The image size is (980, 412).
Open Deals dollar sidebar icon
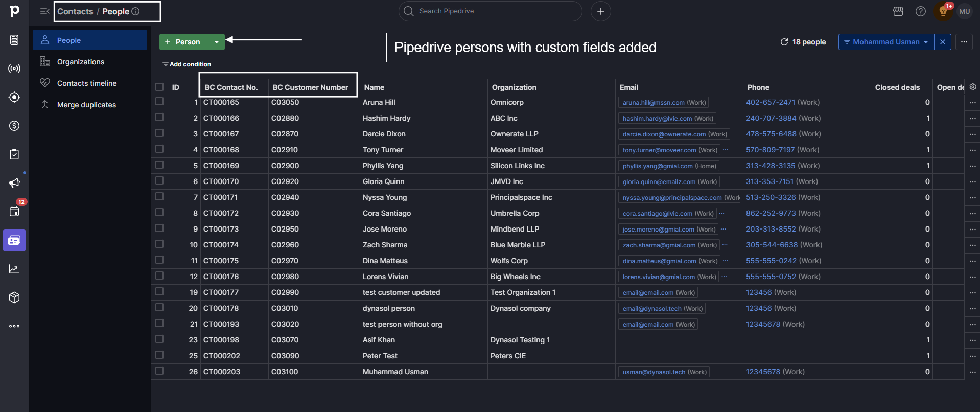click(x=14, y=126)
